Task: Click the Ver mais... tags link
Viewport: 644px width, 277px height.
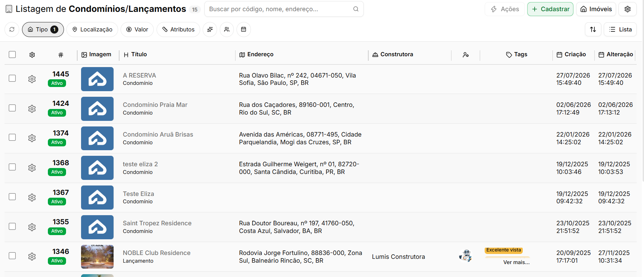Action: click(x=516, y=262)
